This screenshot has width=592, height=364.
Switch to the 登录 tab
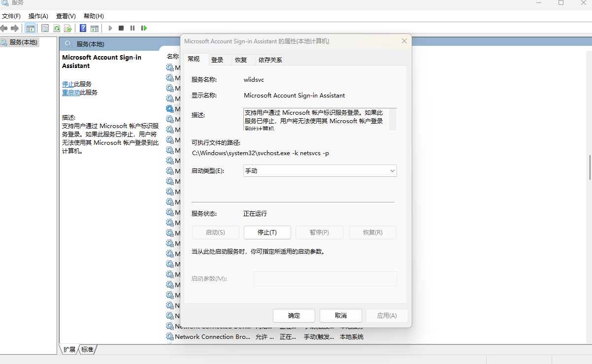tap(217, 60)
